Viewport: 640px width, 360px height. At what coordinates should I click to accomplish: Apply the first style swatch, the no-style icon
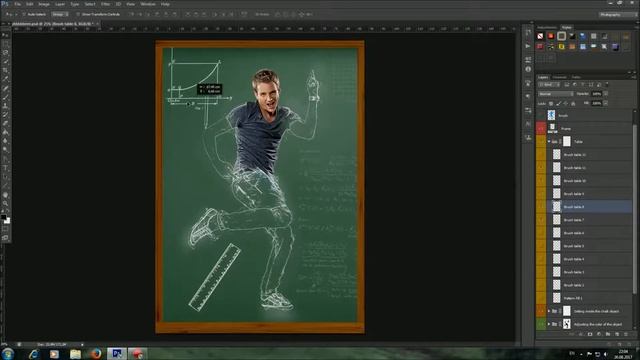(540, 36)
